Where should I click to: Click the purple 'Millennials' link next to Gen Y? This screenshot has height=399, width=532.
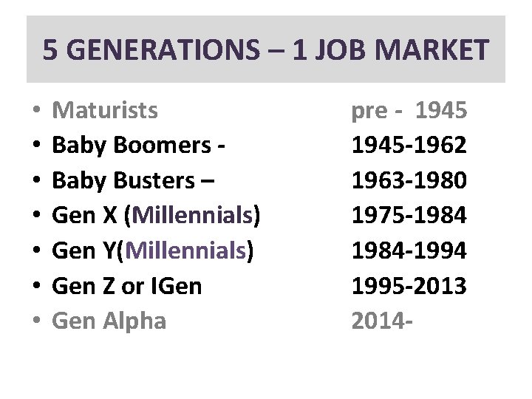pyautogui.click(x=187, y=251)
